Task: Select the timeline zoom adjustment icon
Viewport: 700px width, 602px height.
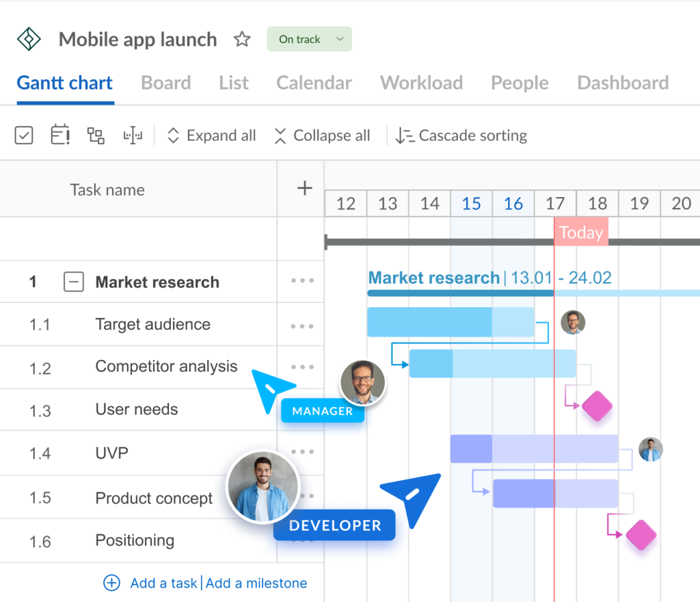Action: click(x=133, y=135)
